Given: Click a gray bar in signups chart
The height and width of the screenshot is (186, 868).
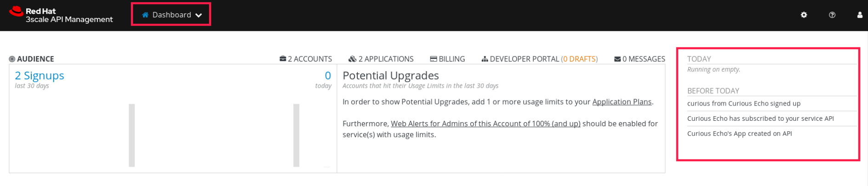Looking at the screenshot, I should point(132,135).
